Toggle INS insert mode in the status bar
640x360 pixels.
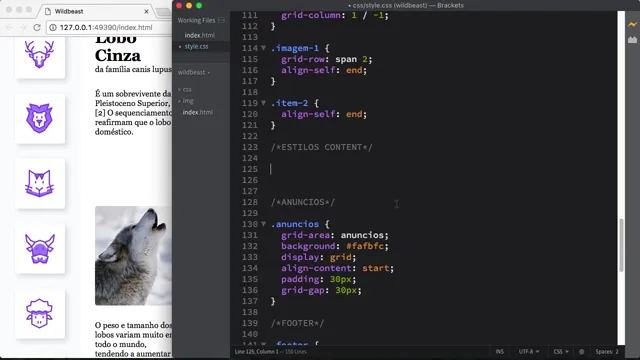(500, 351)
